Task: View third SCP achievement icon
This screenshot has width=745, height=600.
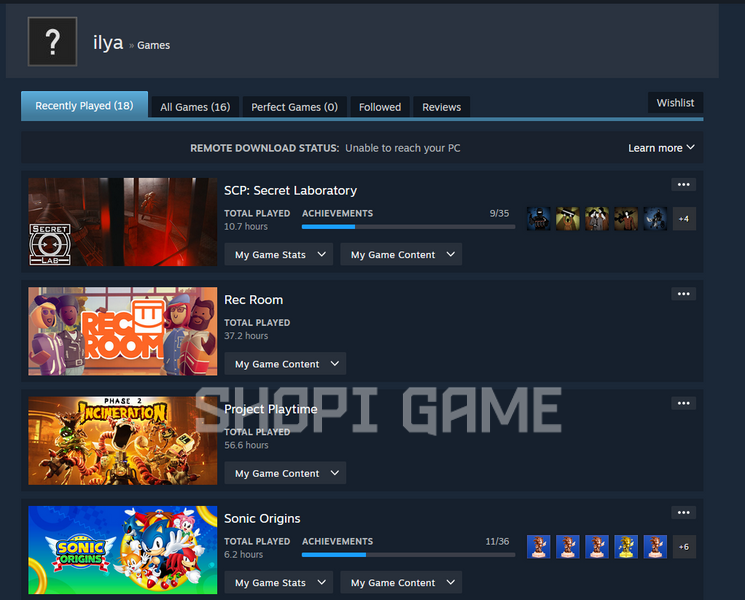Action: point(597,219)
